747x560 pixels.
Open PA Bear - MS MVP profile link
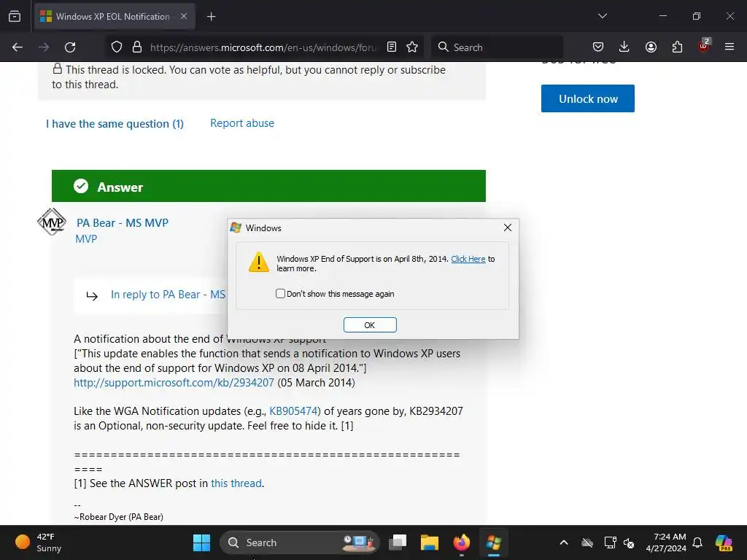tap(123, 223)
